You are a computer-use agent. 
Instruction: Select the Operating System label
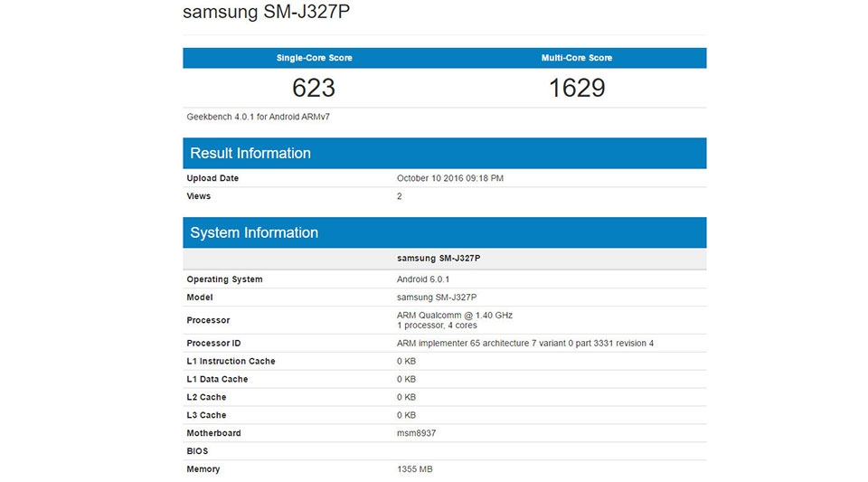pyautogui.click(x=224, y=279)
